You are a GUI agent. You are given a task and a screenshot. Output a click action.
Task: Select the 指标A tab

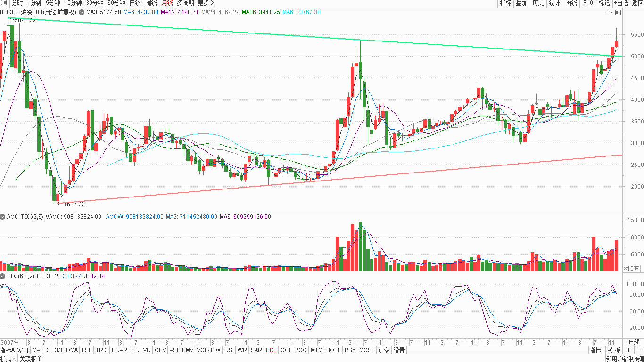point(8,350)
